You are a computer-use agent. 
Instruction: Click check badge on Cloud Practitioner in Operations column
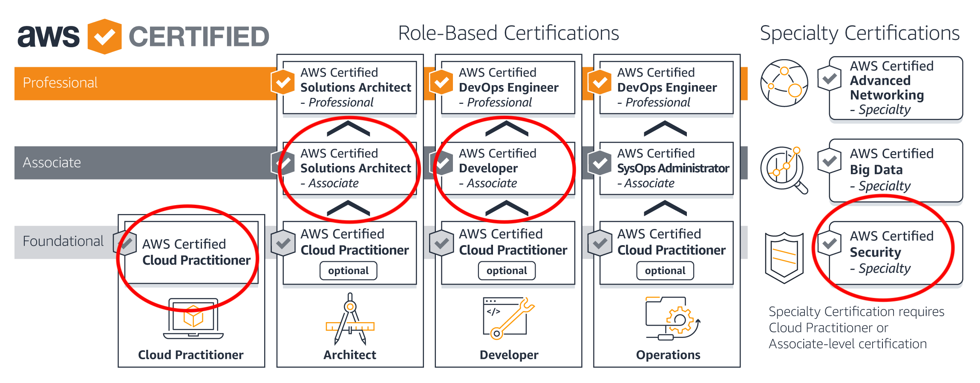600,243
